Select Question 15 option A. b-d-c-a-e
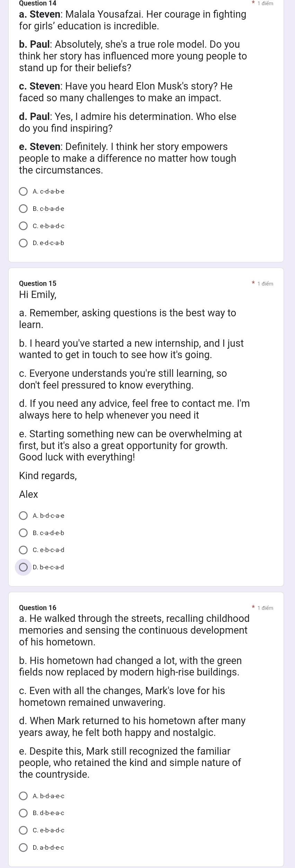This screenshot has width=295, height=868. [23, 516]
